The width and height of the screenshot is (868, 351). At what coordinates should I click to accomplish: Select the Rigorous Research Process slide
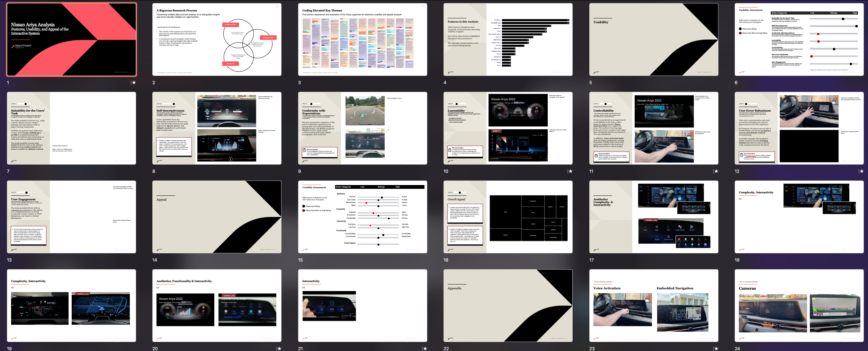(217, 40)
